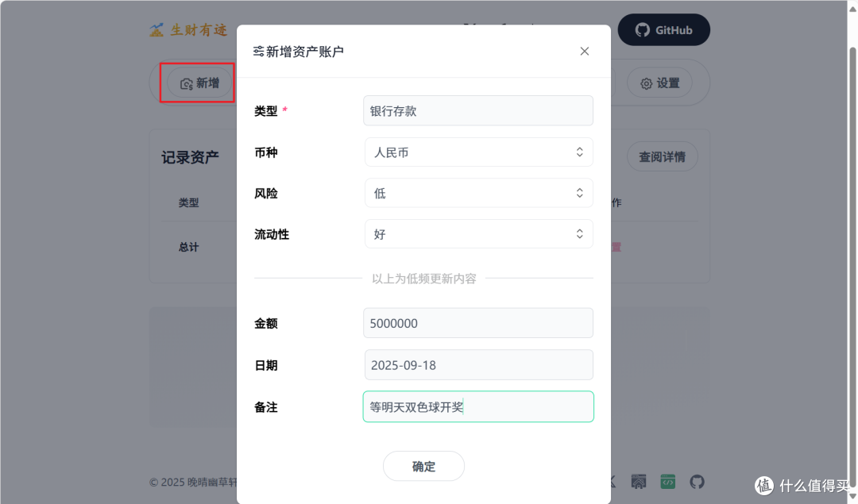Open the 风险 dropdown showing 低
The height and width of the screenshot is (504, 858).
[479, 193]
